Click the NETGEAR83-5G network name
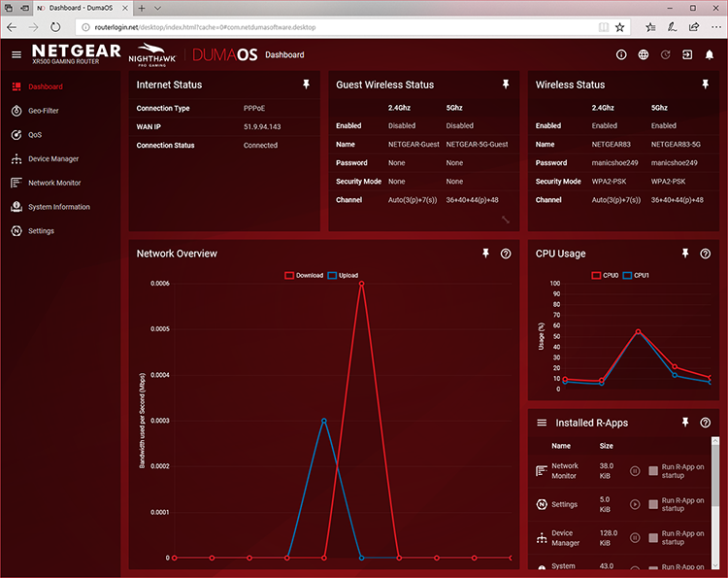Screen dimensions: 728x578 pos(676,145)
